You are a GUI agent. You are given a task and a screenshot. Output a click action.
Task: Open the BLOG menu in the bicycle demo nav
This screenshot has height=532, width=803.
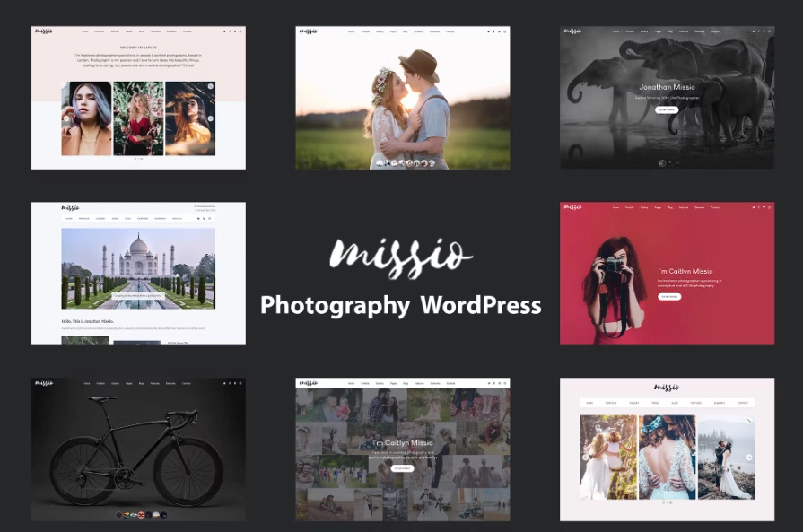pyautogui.click(x=140, y=383)
